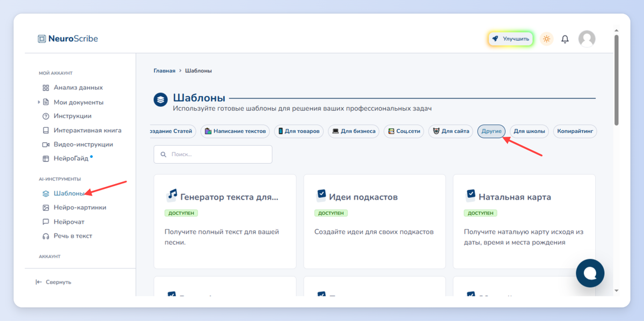Select Написание текстов category tab
The width and height of the screenshot is (644, 321).
point(235,131)
